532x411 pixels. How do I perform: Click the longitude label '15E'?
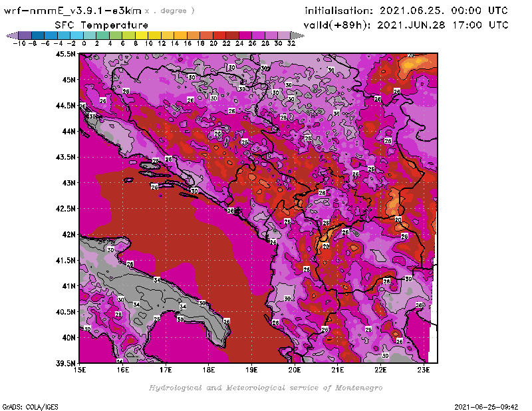click(x=80, y=370)
